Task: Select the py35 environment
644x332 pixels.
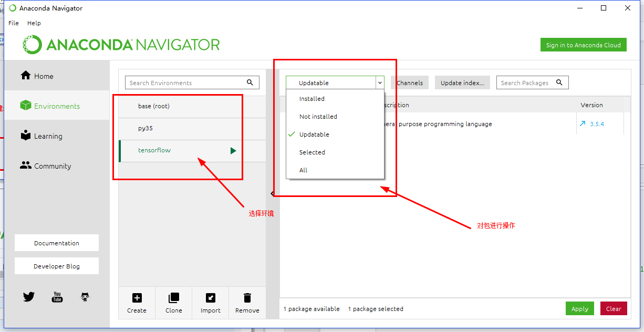Action: (192, 128)
